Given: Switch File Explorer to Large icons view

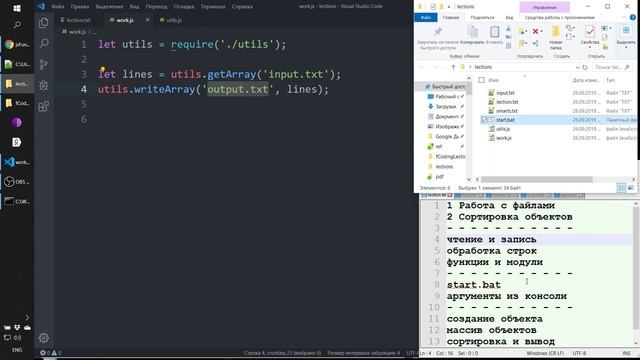Looking at the screenshot, I should point(631,188).
